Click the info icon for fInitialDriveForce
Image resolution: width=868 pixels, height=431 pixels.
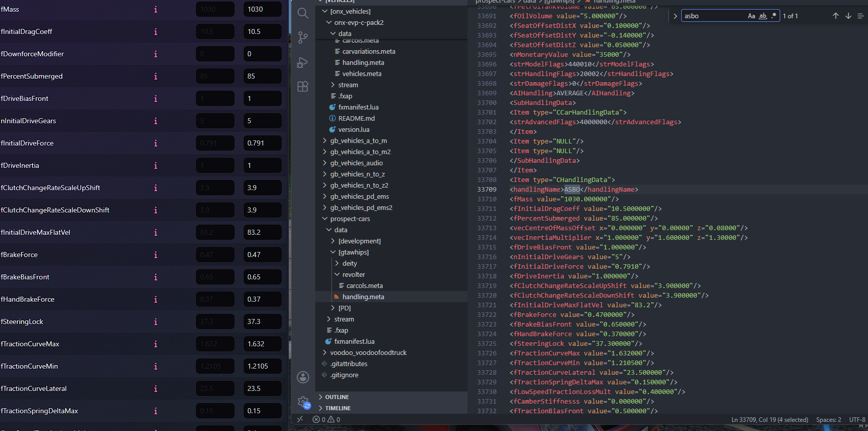pos(155,143)
